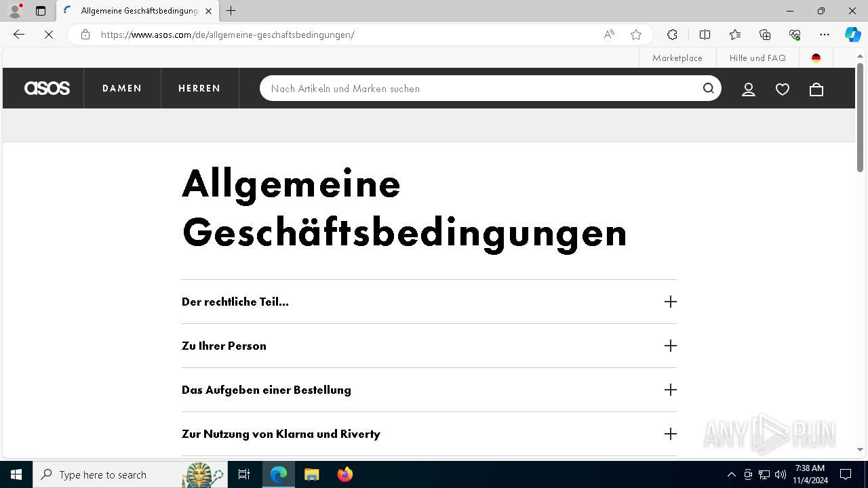This screenshot has width=868, height=488.
Task: Open Collections icon in toolbar
Action: point(765,35)
